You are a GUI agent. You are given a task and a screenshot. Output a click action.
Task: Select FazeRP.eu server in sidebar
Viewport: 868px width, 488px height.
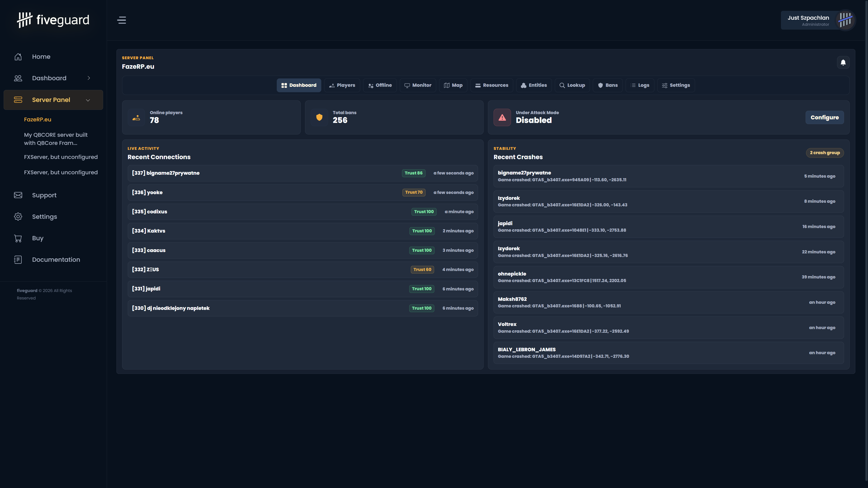click(38, 120)
